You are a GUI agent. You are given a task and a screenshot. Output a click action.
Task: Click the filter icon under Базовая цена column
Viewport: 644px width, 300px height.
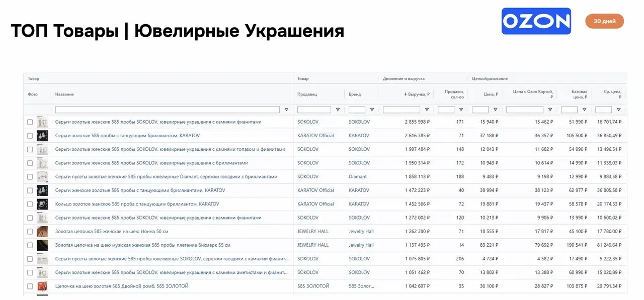[x=584, y=110]
